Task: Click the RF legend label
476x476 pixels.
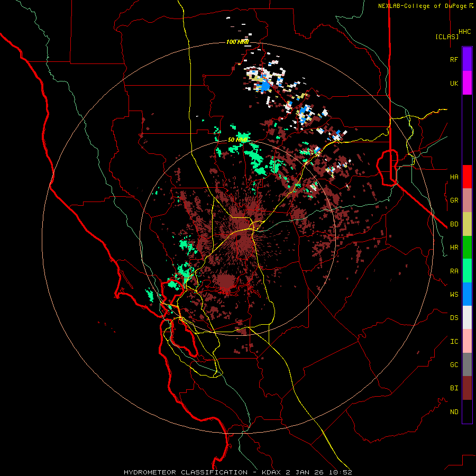Action: pyautogui.click(x=454, y=59)
